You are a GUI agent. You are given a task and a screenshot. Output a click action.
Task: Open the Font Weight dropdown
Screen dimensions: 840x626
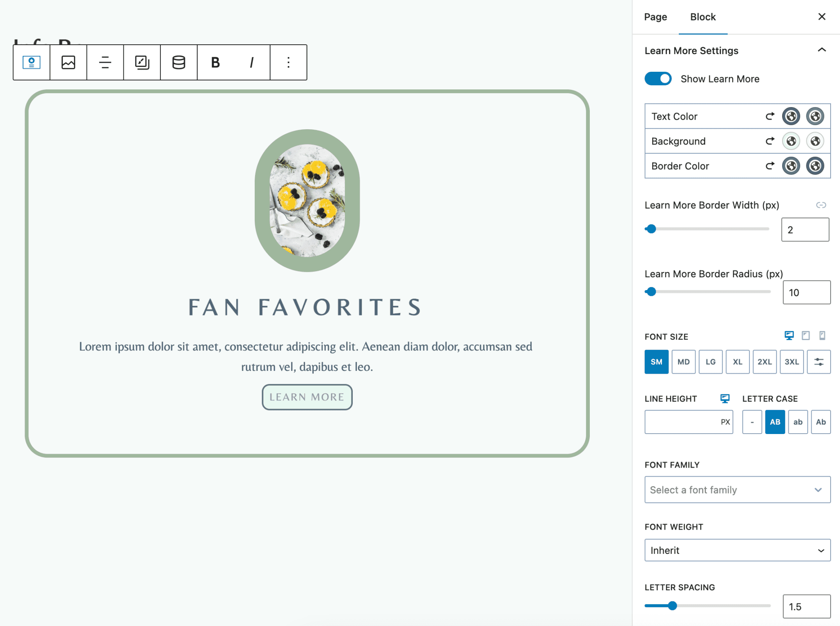coord(737,550)
